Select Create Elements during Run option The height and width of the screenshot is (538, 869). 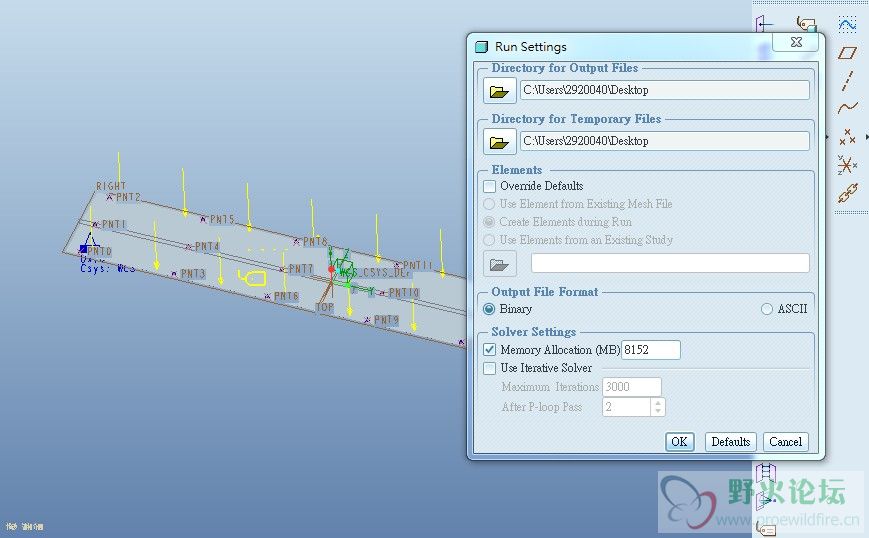tap(489, 222)
